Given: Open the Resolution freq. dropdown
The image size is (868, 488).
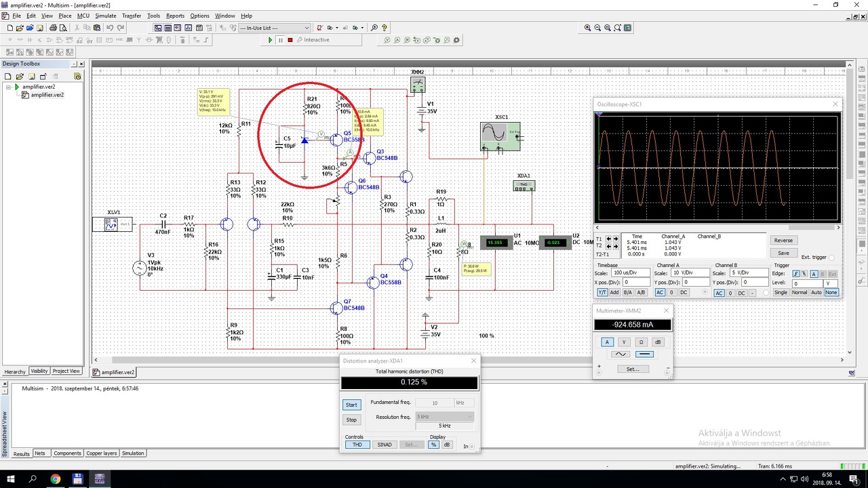Looking at the screenshot, I should click(x=444, y=417).
